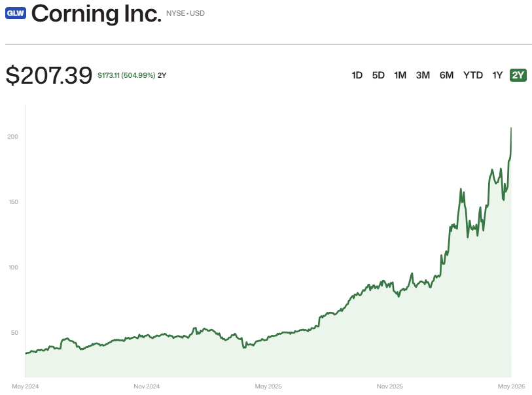Click the Corning Inc. company title
This screenshot has width=532, height=395.
(96, 14)
